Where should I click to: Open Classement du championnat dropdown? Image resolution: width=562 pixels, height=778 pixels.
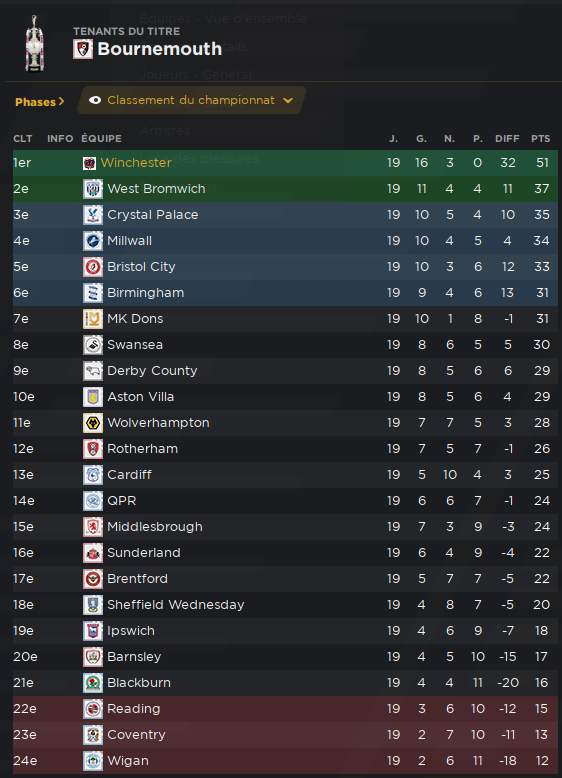[x=191, y=100]
